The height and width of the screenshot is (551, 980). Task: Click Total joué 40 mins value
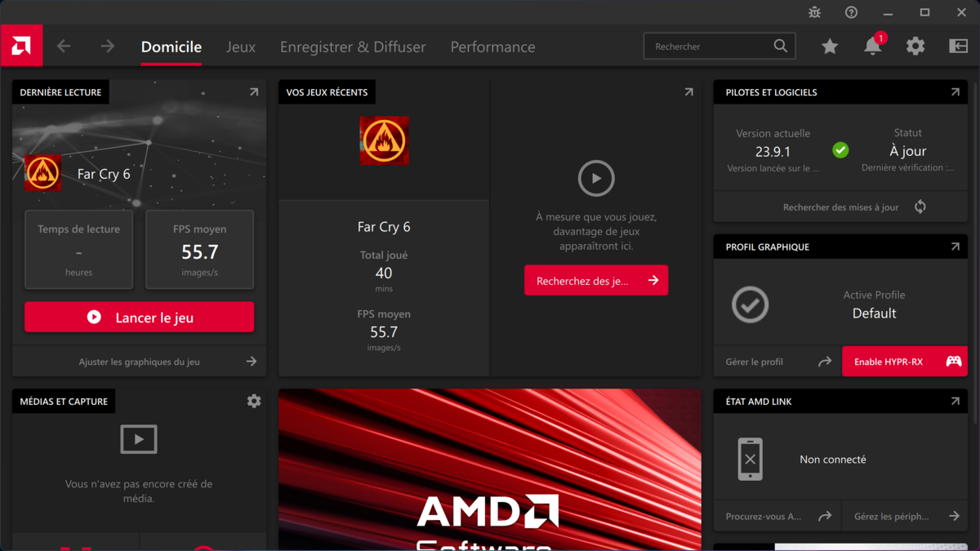pos(384,273)
